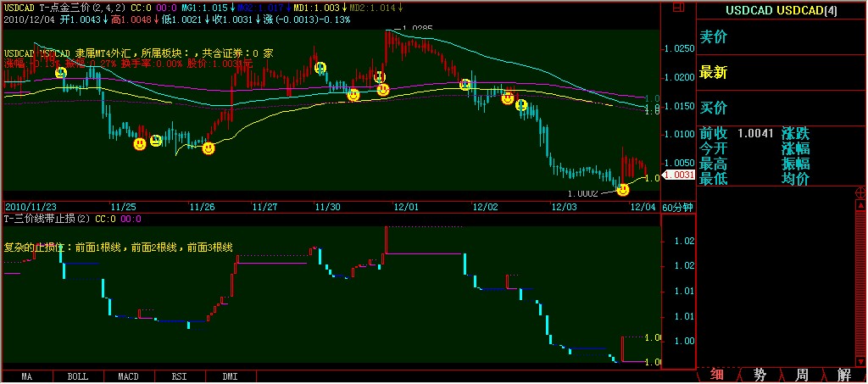Click the 1.0285 high price annotation

click(x=417, y=28)
